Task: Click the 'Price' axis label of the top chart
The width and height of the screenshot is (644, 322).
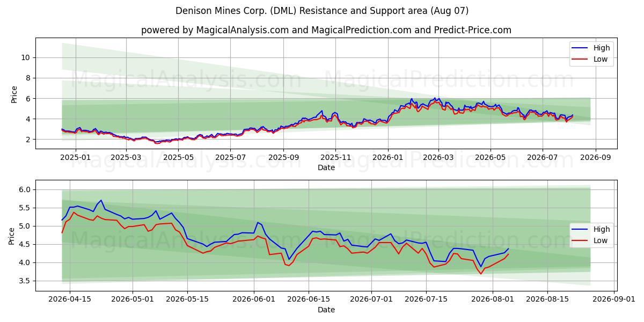Action: click(13, 93)
